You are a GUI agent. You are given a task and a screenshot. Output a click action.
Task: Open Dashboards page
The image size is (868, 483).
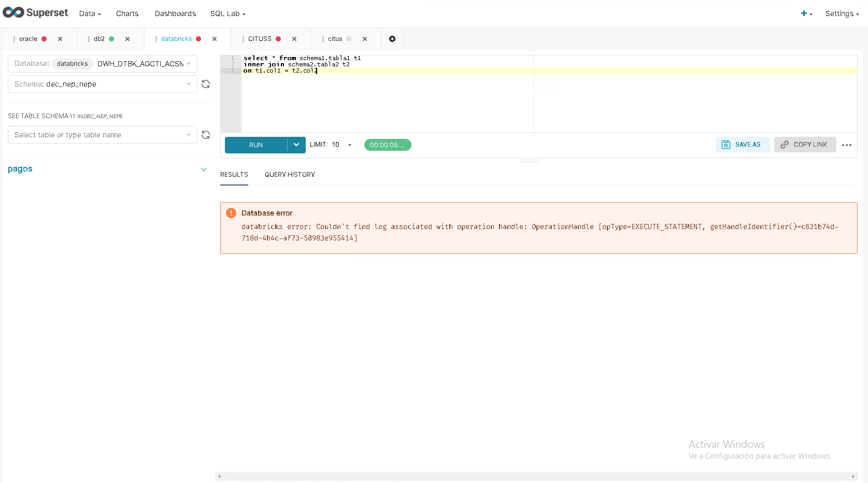(175, 13)
